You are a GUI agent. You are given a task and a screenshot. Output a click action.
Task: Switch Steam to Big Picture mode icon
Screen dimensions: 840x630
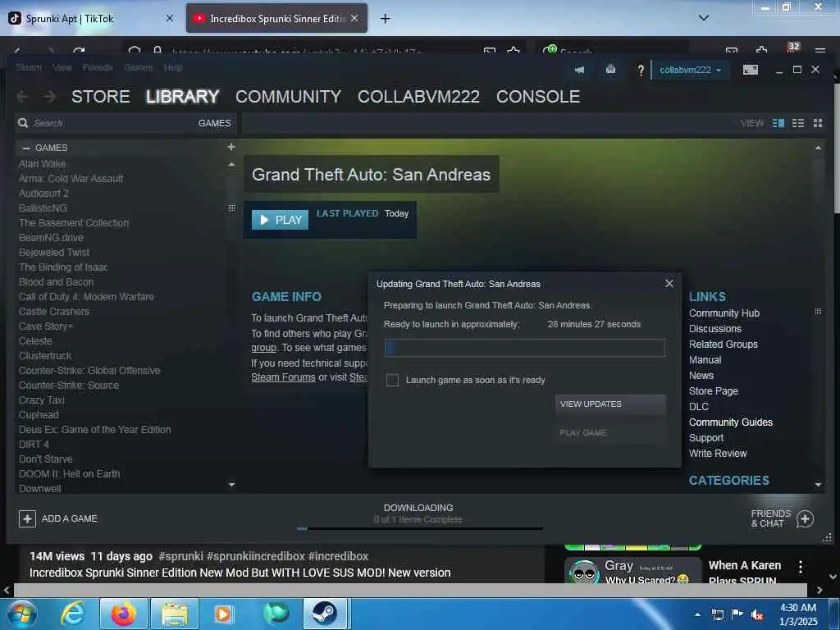click(751, 70)
